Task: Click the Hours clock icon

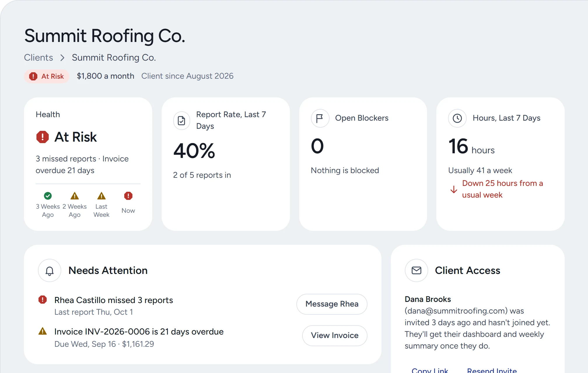Action: [x=457, y=118]
